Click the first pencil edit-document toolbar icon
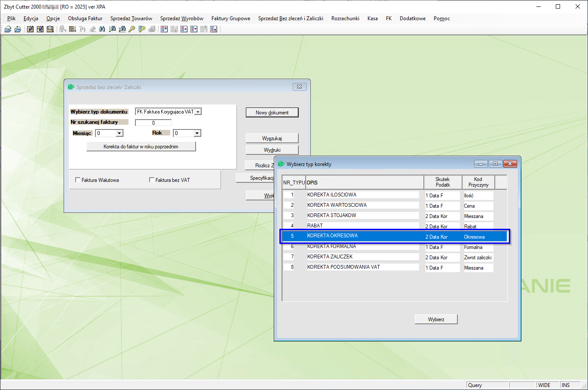This screenshot has width=588, height=390. [x=30, y=29]
